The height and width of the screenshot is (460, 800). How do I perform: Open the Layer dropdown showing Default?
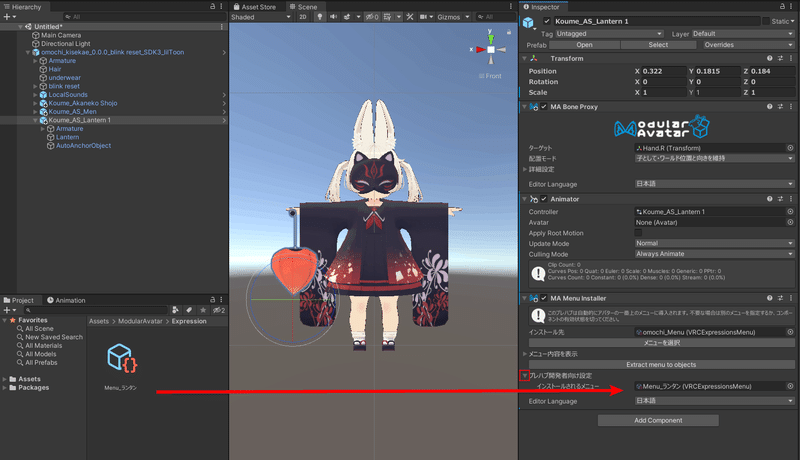click(x=743, y=34)
